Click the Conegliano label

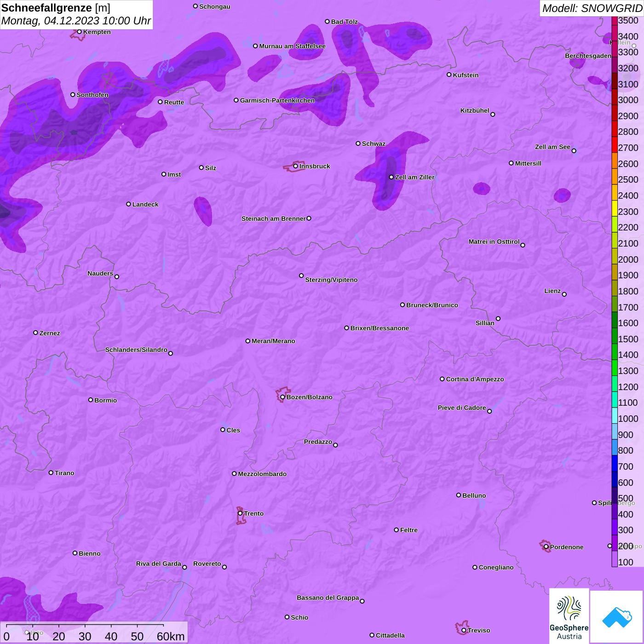click(x=496, y=567)
